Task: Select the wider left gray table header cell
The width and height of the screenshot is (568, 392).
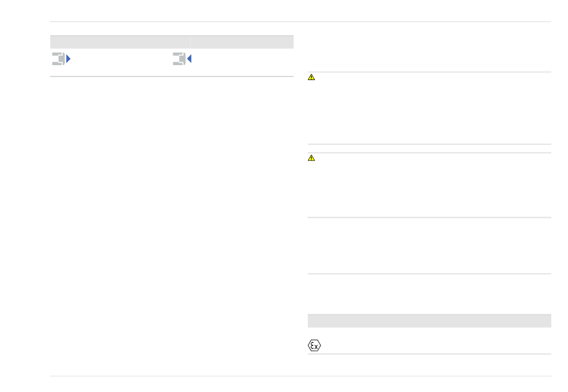Action: click(120, 42)
